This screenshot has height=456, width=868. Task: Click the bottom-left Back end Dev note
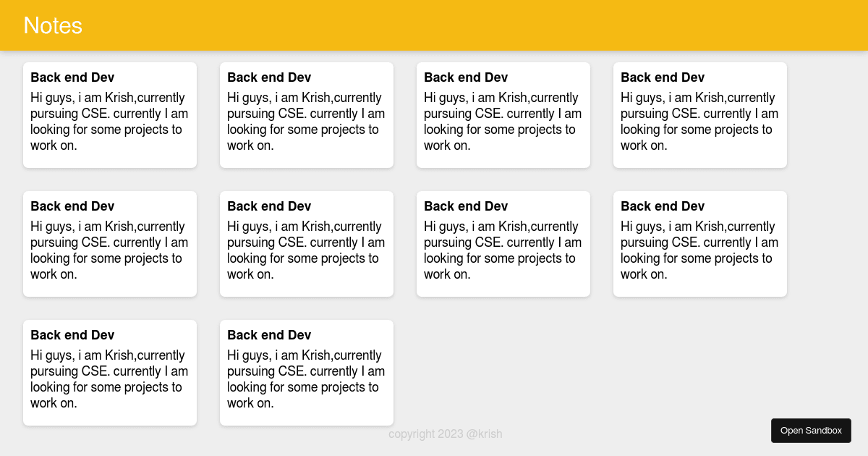point(110,372)
